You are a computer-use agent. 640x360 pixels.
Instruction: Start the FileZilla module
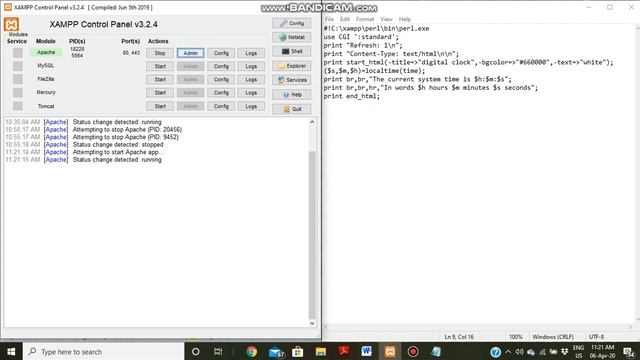160,80
